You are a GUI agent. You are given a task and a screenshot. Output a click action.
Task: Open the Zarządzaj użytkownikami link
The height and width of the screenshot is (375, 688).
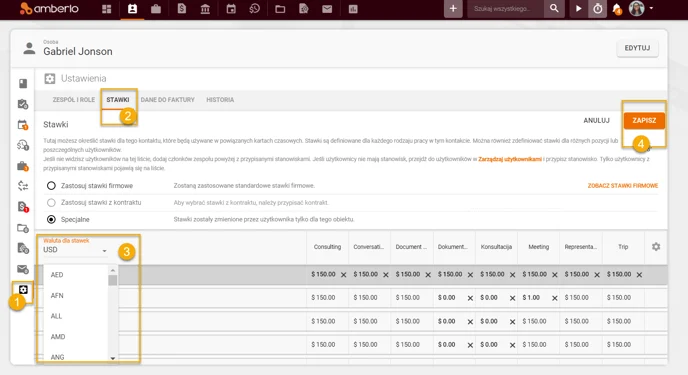(x=509, y=159)
